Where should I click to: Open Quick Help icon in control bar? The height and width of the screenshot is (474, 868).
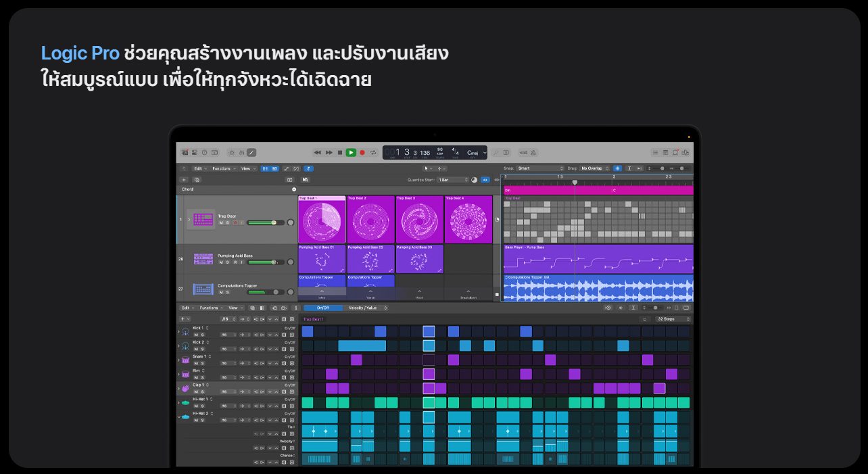[205, 152]
